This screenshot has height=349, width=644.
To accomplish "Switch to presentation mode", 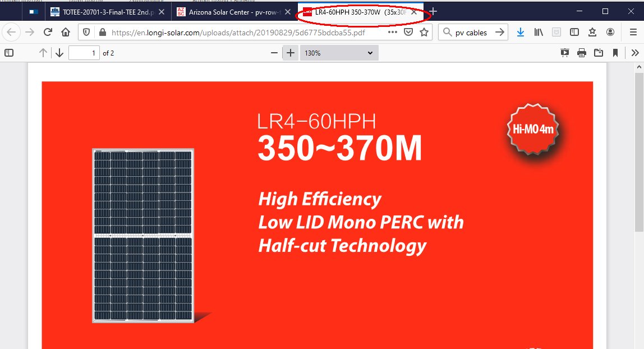I will coord(565,53).
